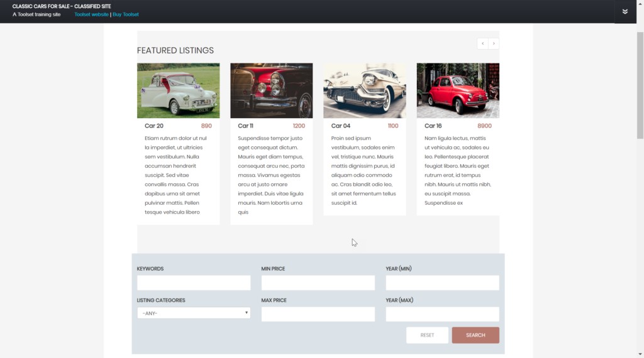This screenshot has height=358, width=644.
Task: Click the Classic Cars For Sale site title
Action: tap(62, 6)
